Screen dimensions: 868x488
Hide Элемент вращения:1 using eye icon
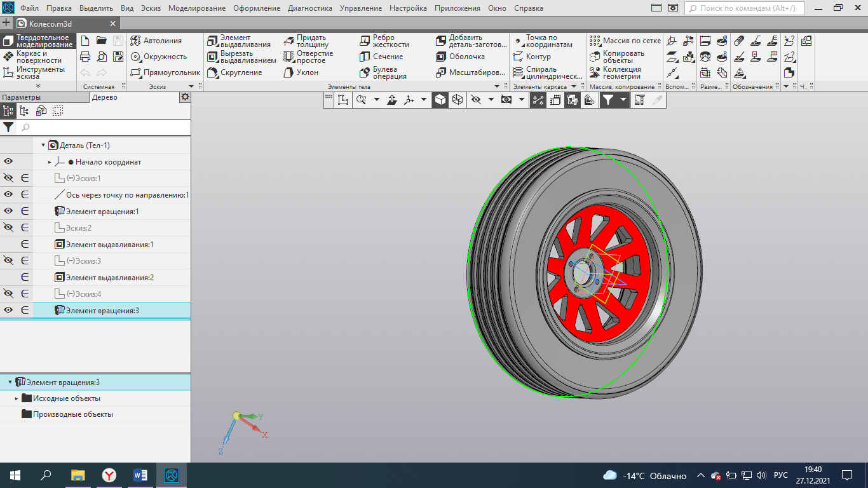pyautogui.click(x=9, y=211)
